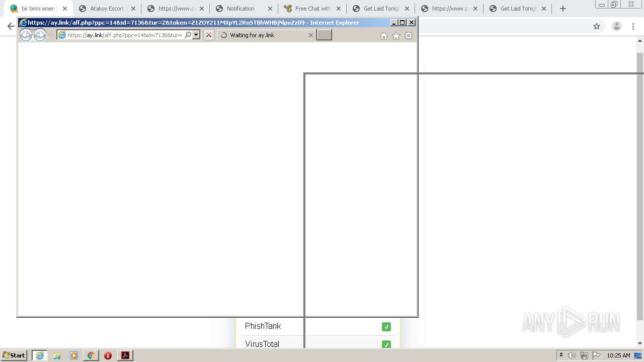Click the Chrome vertical scrollbar thumb
Screen dimensions: 644x362
pyautogui.click(x=640, y=186)
